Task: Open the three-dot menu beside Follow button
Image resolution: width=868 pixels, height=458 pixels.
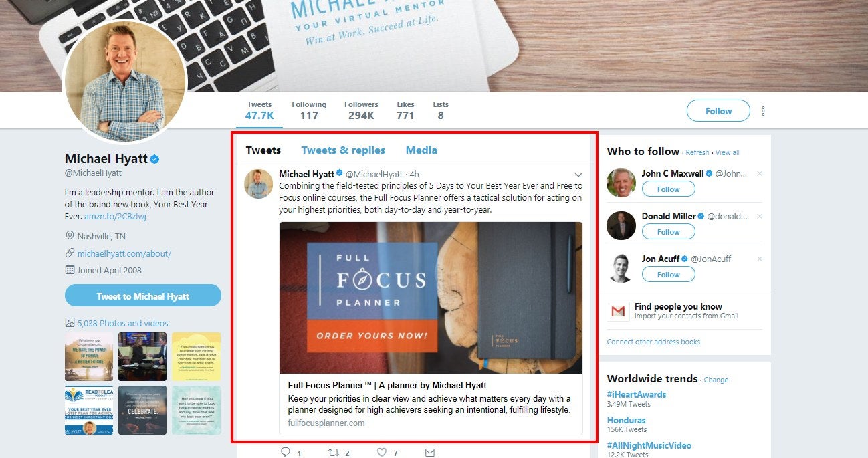Action: (763, 111)
